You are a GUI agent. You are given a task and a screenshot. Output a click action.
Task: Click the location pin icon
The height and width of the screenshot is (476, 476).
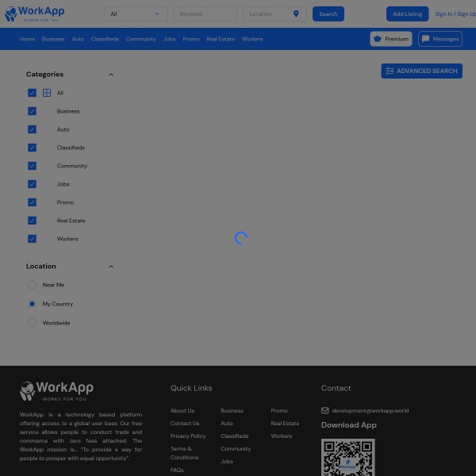click(x=296, y=13)
